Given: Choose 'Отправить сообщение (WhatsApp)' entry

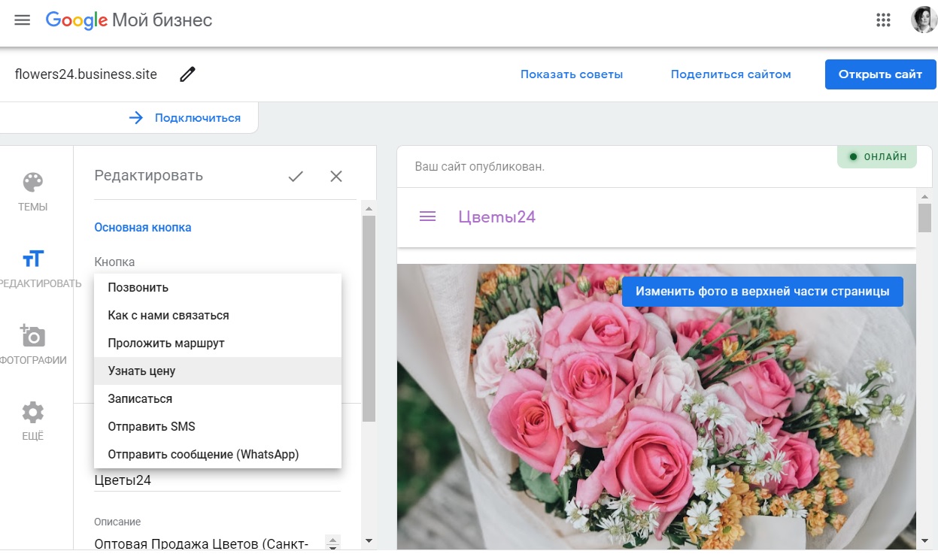Looking at the screenshot, I should click(203, 455).
